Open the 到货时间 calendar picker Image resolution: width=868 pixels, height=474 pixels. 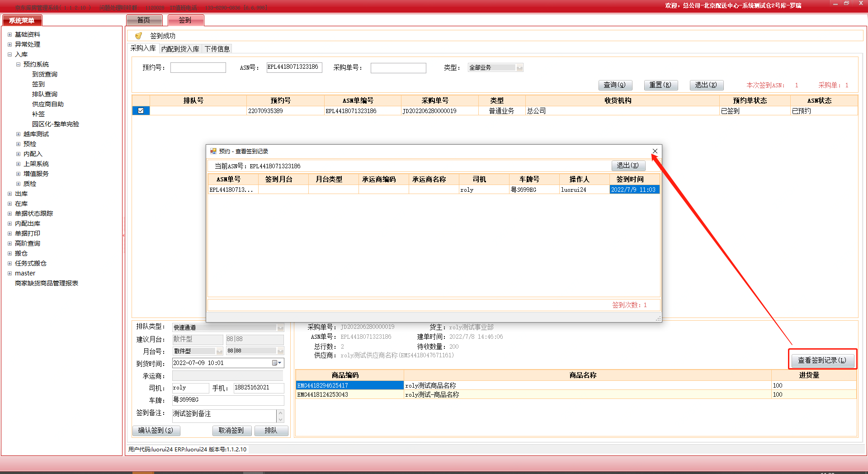[x=277, y=363]
